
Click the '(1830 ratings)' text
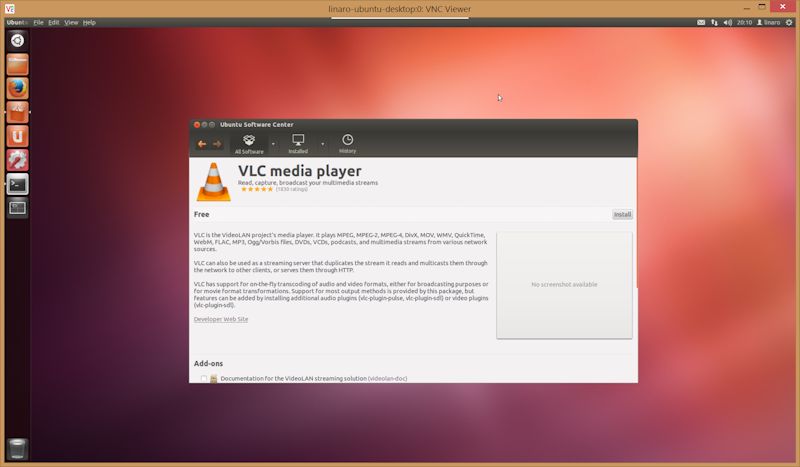pos(292,189)
